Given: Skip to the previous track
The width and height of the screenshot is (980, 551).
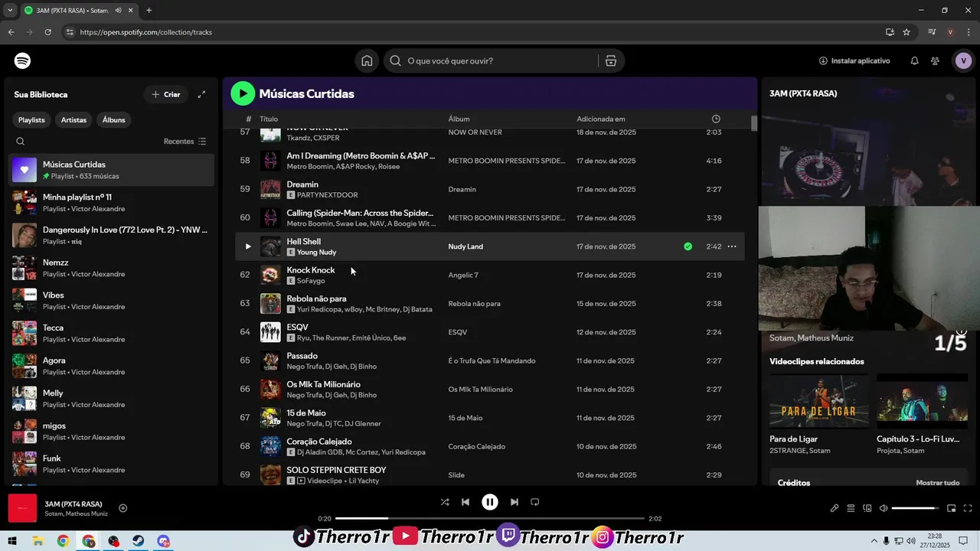Looking at the screenshot, I should click(465, 502).
